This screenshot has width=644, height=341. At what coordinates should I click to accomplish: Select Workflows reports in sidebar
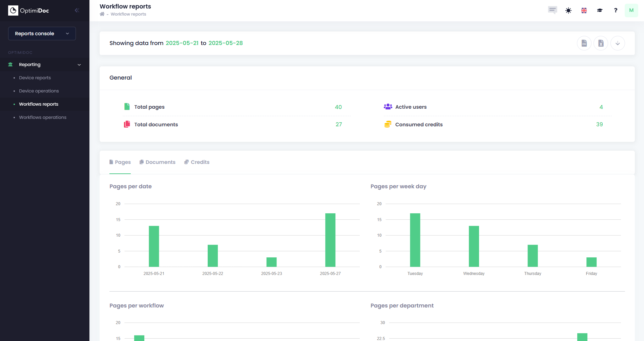click(x=39, y=104)
